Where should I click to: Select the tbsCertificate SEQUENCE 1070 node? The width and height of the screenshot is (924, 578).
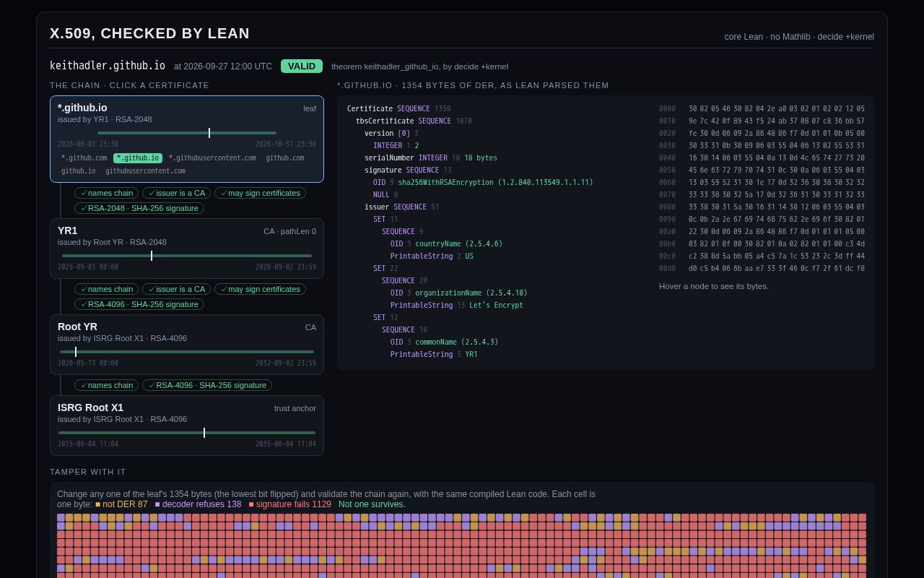click(x=414, y=121)
